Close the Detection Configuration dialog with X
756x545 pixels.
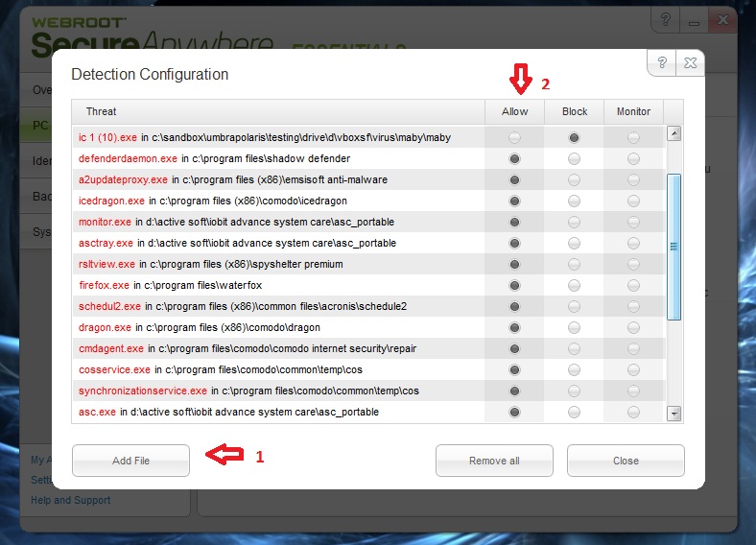pyautogui.click(x=691, y=62)
